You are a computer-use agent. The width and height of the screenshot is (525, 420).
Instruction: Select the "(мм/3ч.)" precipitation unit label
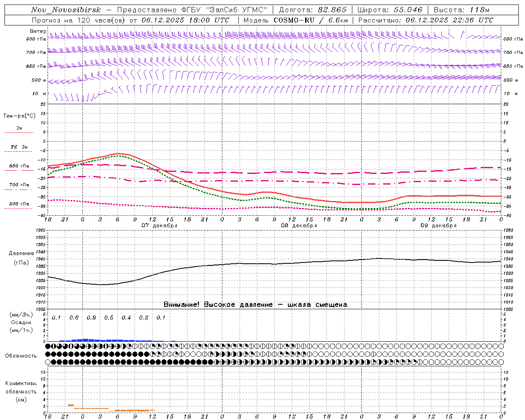point(21,315)
